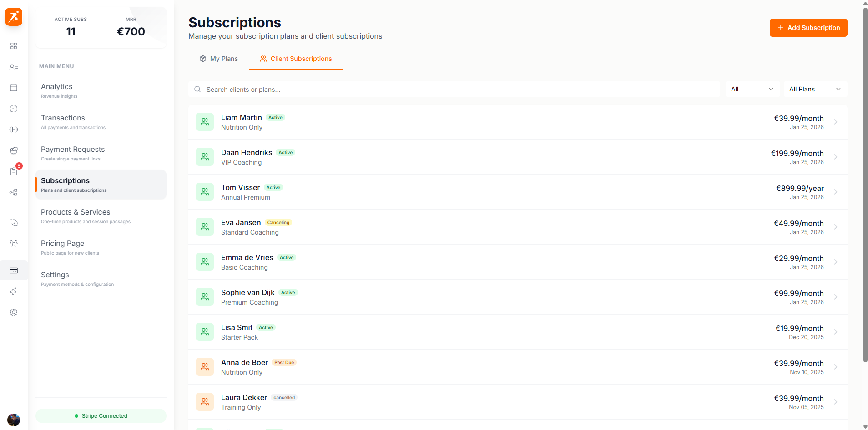
Task: Select the clients list icon in sidebar
Action: pyautogui.click(x=14, y=67)
